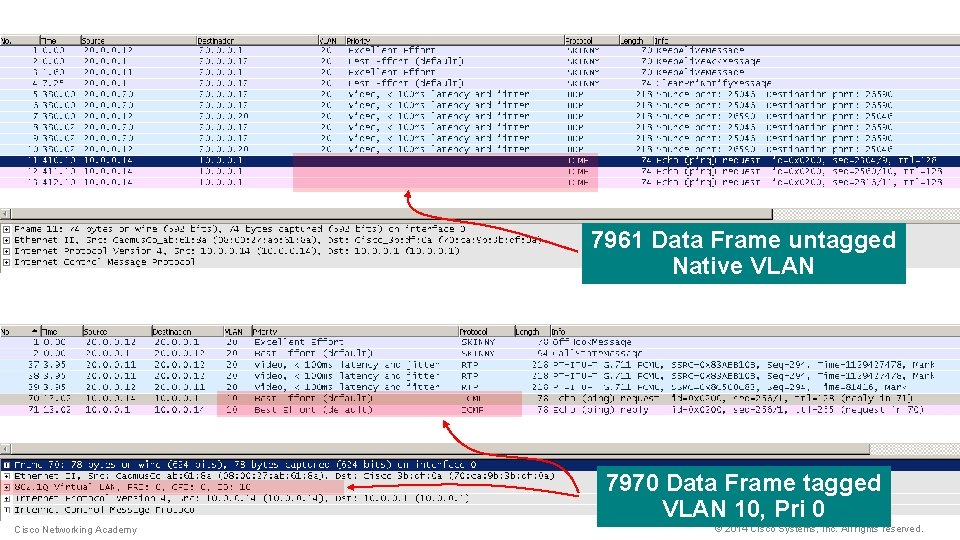The width and height of the screenshot is (960, 540).
Task: Expand Frame 11 details in upper capture
Action: tap(6, 229)
